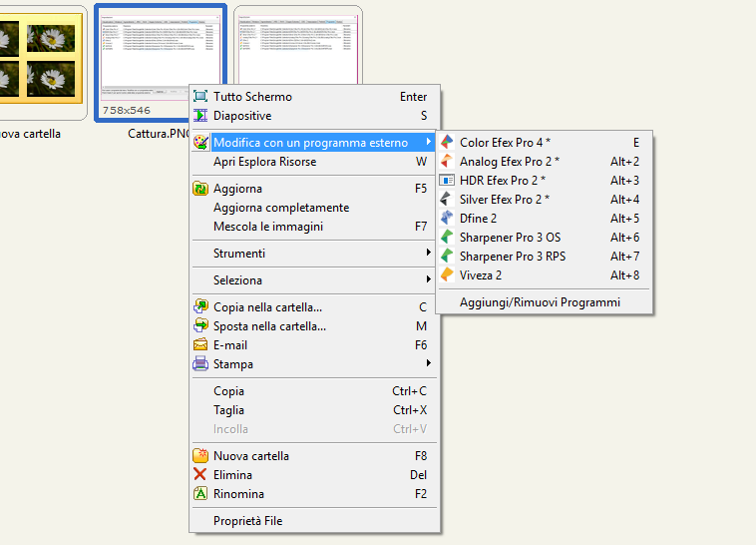Click the HDR Efex Pro 2 icon
Viewport: 756px width, 545px height.
click(447, 181)
